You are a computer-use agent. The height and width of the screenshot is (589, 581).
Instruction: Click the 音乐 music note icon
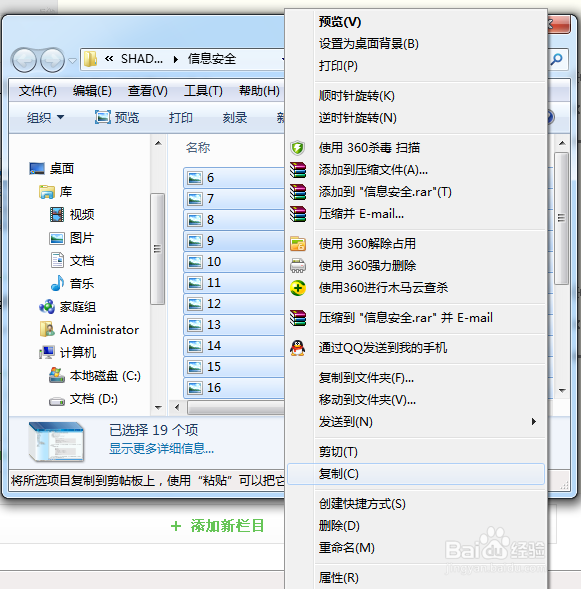tap(57, 283)
